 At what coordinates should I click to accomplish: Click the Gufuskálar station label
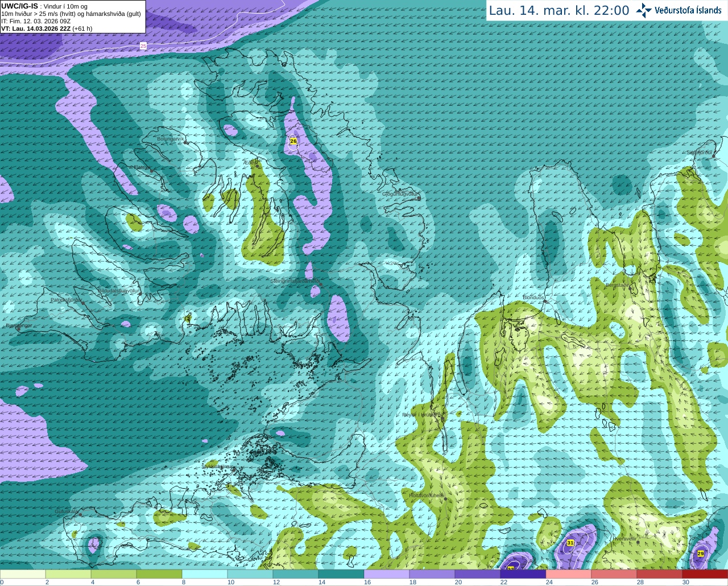pyautogui.click(x=66, y=511)
